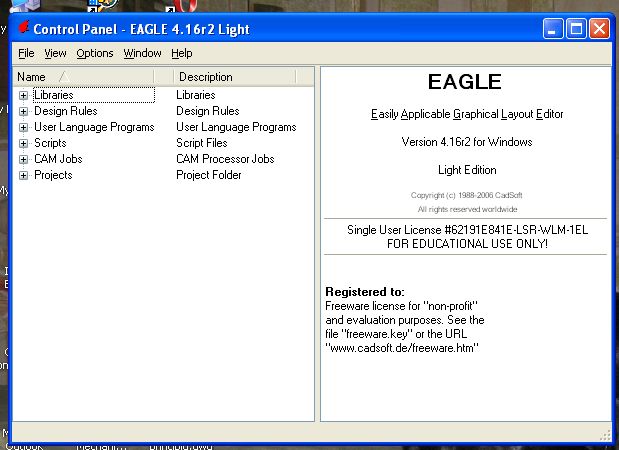Select the CAM Jobs tree item
619x450 pixels.
[x=58, y=159]
